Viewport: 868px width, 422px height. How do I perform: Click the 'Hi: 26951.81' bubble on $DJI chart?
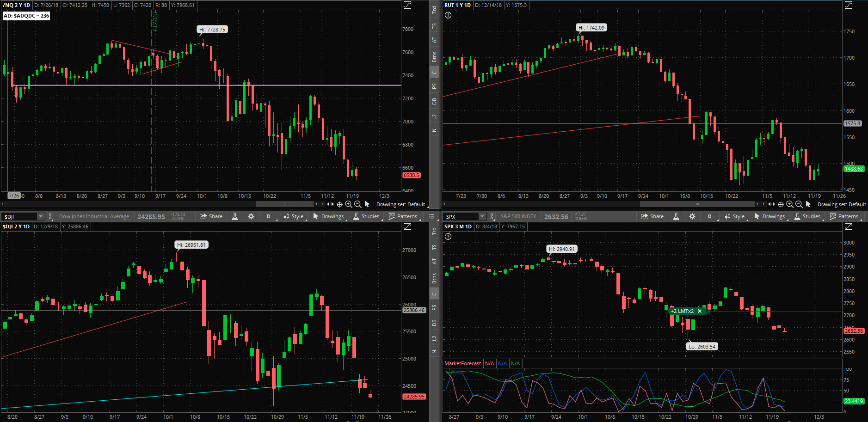coord(191,245)
